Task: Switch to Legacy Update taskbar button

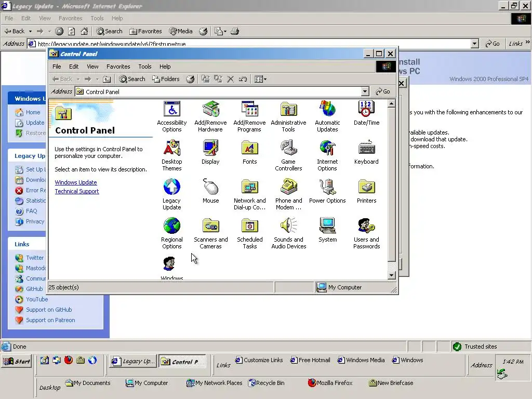Action: [134, 362]
